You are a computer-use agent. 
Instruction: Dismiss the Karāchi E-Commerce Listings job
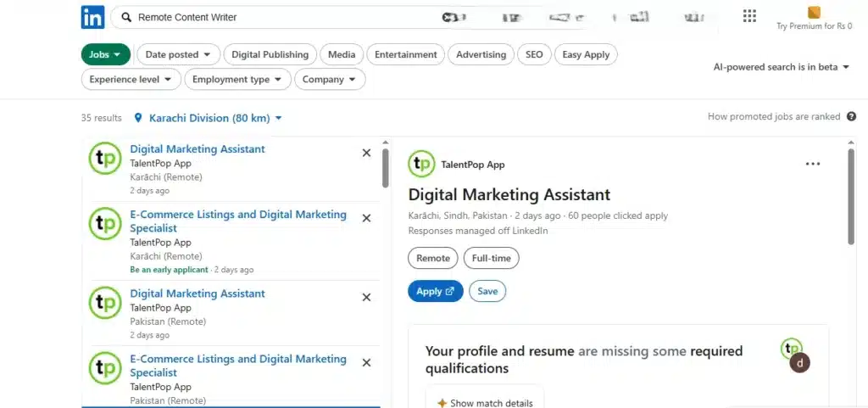(x=366, y=218)
